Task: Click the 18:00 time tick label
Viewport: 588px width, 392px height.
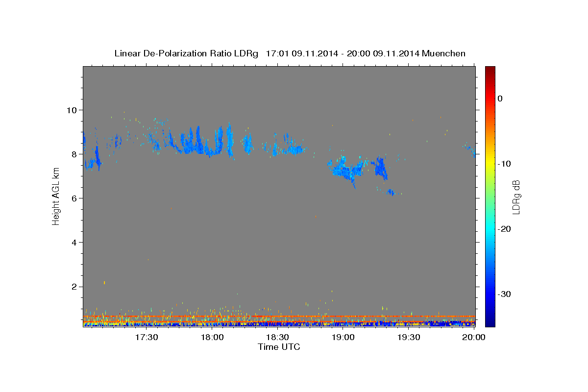Action: pos(212,337)
